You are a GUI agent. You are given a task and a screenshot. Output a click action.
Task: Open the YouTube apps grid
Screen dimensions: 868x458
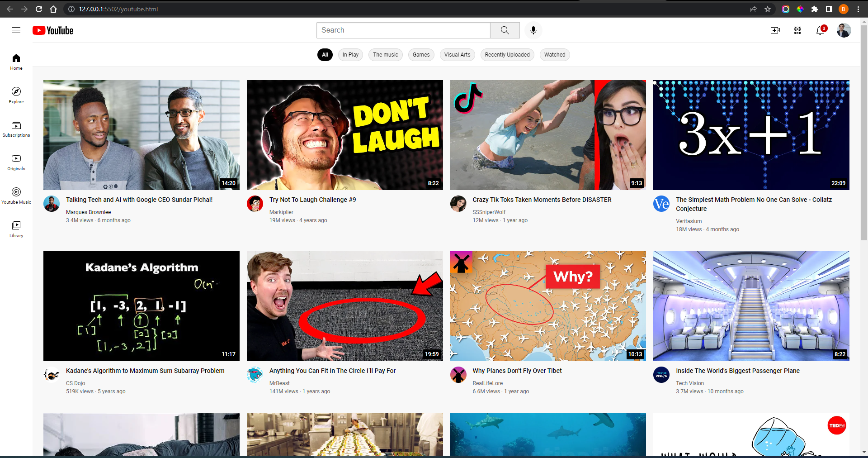coord(797,30)
